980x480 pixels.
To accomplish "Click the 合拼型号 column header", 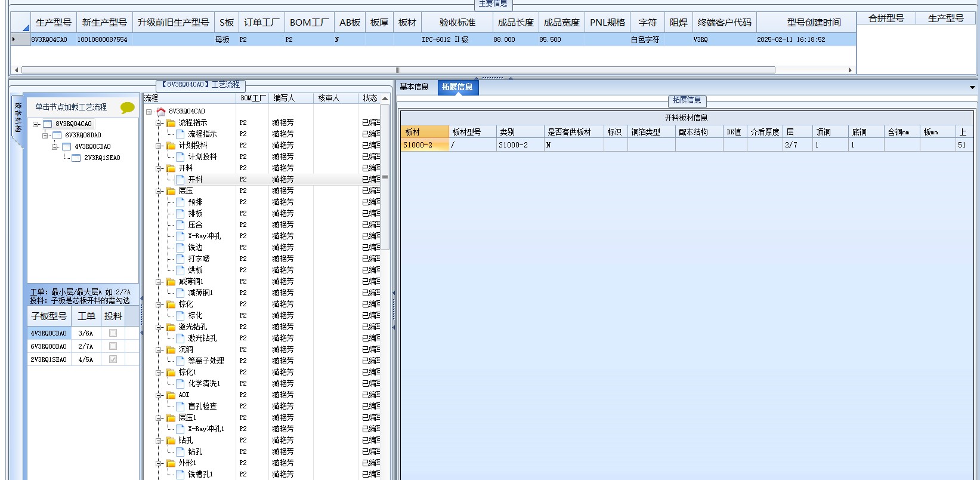I will pyautogui.click(x=886, y=19).
